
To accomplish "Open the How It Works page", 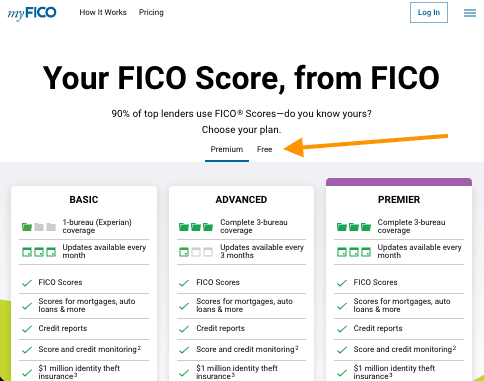I will point(103,12).
